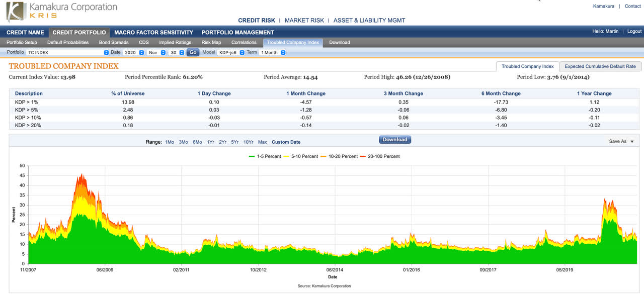Switch to Expected Cumulative Default Rate tab
The width and height of the screenshot is (644, 295).
(x=600, y=66)
